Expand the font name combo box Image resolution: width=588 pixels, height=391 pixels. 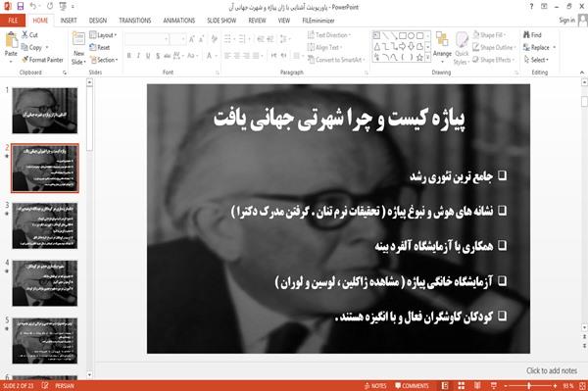point(167,39)
